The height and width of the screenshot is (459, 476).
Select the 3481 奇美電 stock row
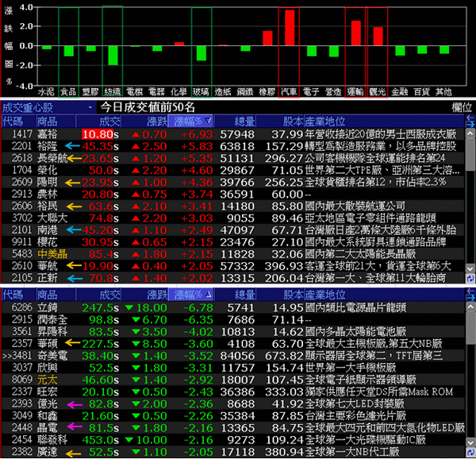tap(233, 356)
